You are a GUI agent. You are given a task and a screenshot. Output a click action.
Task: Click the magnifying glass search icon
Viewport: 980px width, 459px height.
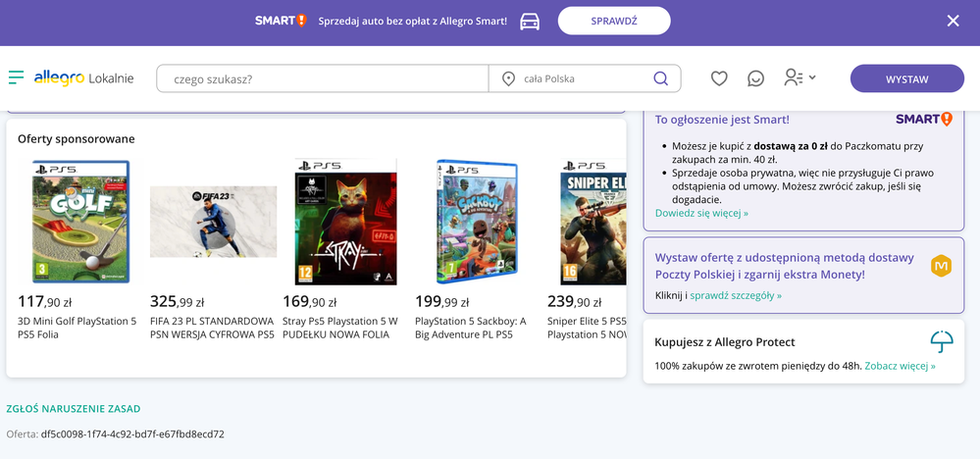[661, 78]
